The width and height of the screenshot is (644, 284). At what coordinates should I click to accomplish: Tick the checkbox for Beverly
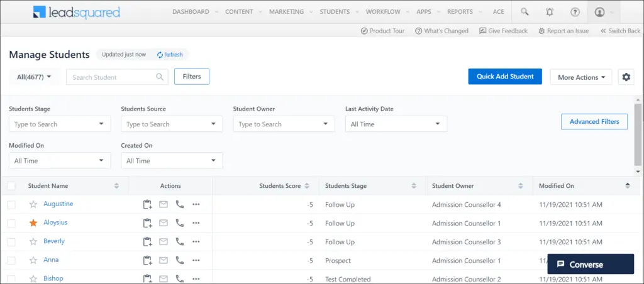coord(11,242)
